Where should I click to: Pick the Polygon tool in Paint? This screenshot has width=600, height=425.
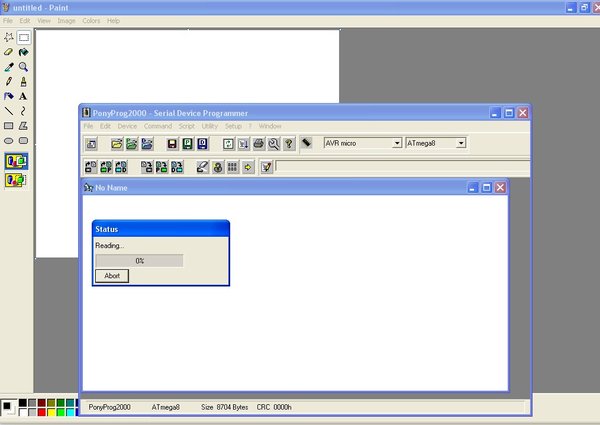(24, 126)
